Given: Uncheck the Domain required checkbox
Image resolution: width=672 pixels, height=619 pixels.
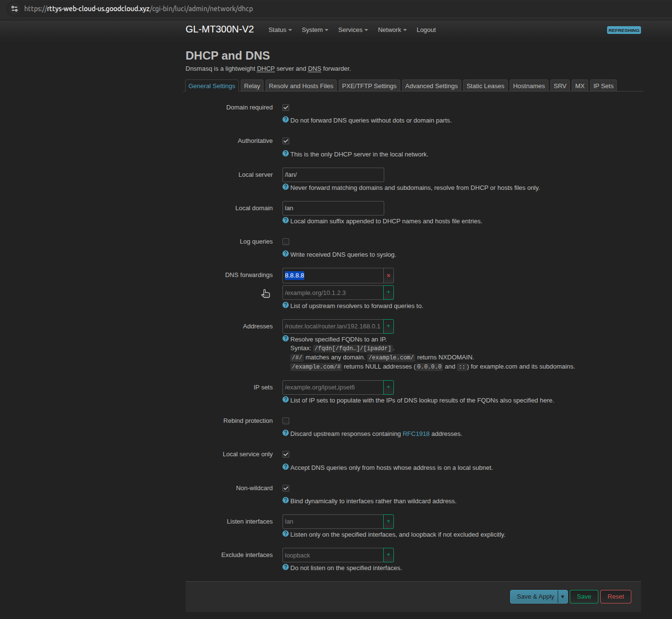Looking at the screenshot, I should (x=286, y=108).
